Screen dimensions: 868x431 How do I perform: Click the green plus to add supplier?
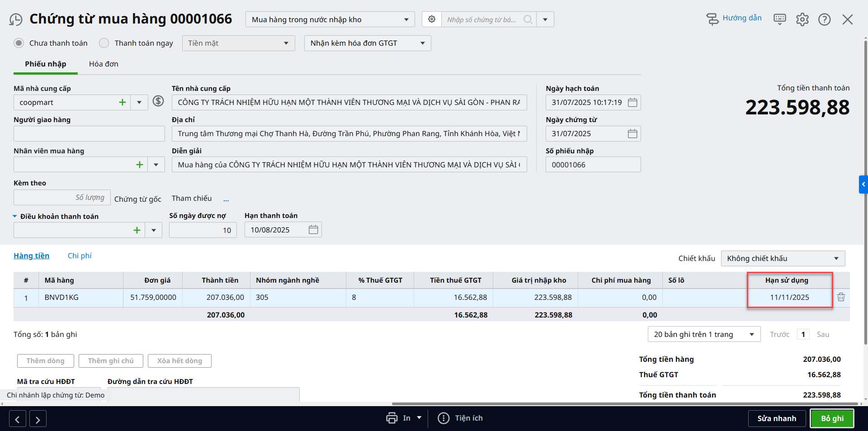coord(122,103)
